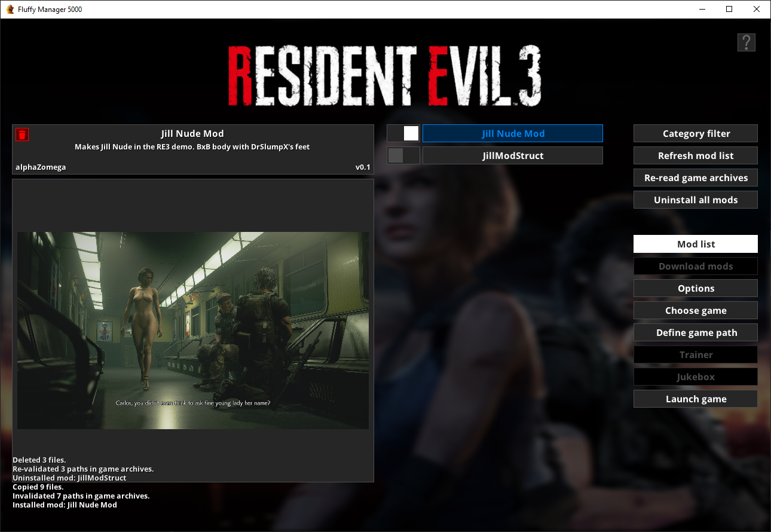Click the author name alphaZomega
Image resolution: width=771 pixels, height=532 pixels.
point(41,167)
